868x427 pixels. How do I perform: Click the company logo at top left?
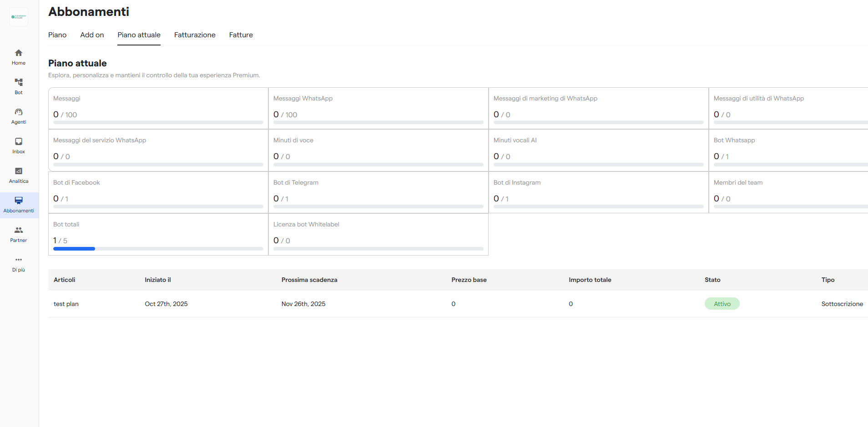(x=19, y=17)
